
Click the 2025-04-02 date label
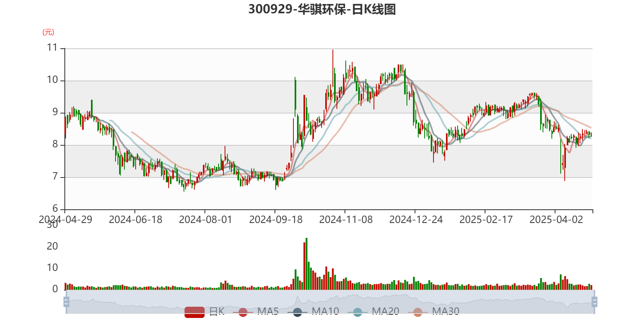[x=556, y=220]
